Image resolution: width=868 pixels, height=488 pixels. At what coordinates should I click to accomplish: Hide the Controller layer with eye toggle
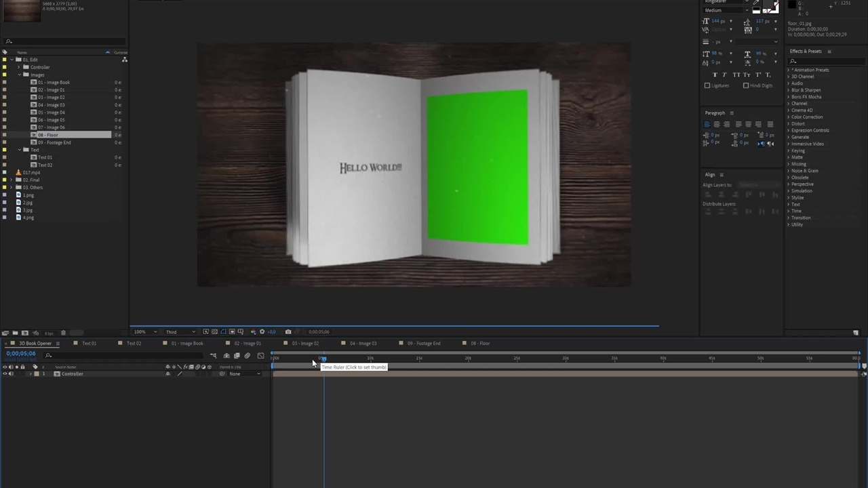[x=5, y=374]
